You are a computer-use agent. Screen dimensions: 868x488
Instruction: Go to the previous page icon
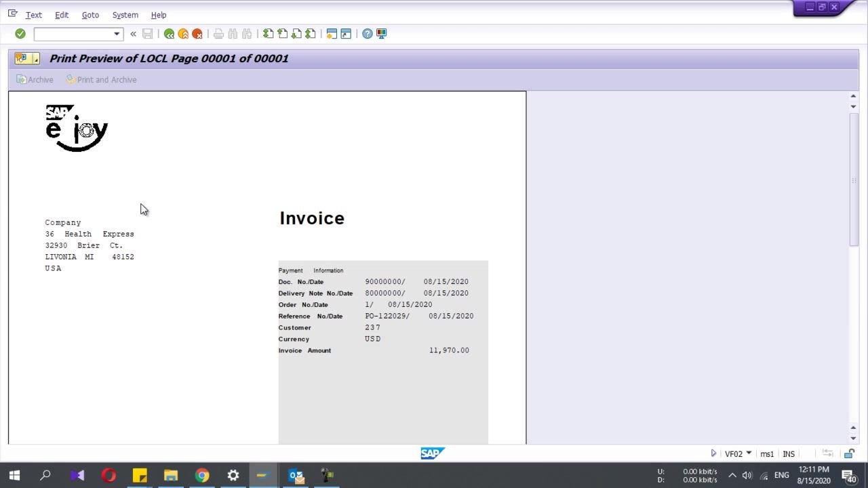[x=283, y=34]
